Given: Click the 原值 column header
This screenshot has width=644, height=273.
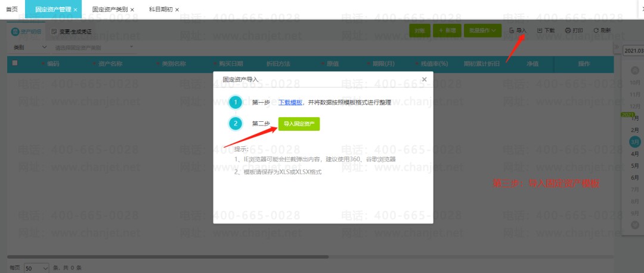Looking at the screenshot, I should [x=332, y=64].
